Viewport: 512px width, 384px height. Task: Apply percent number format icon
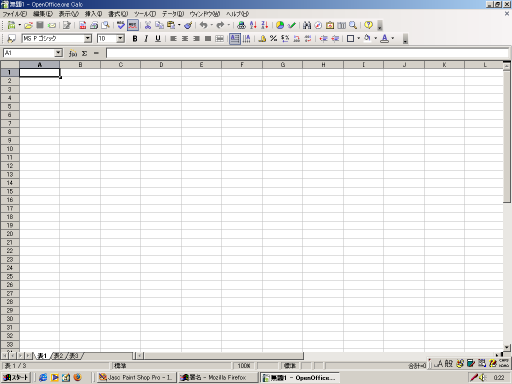coord(273,39)
